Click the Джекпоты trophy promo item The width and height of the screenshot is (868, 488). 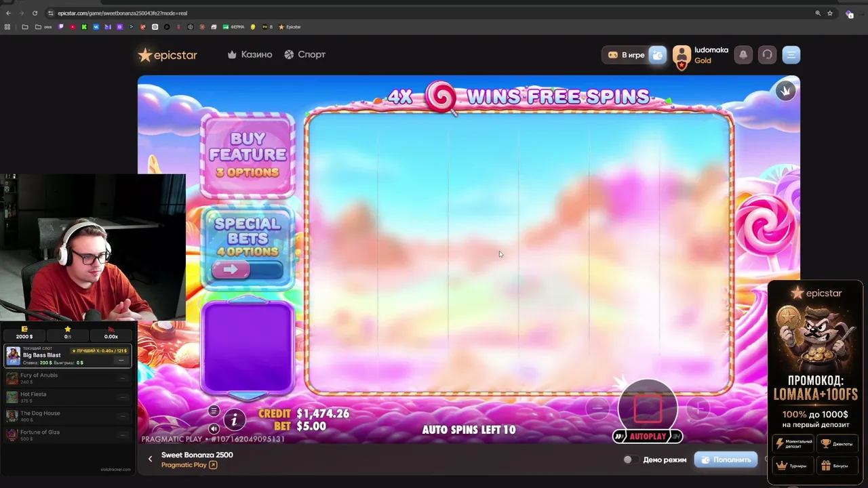tap(837, 443)
